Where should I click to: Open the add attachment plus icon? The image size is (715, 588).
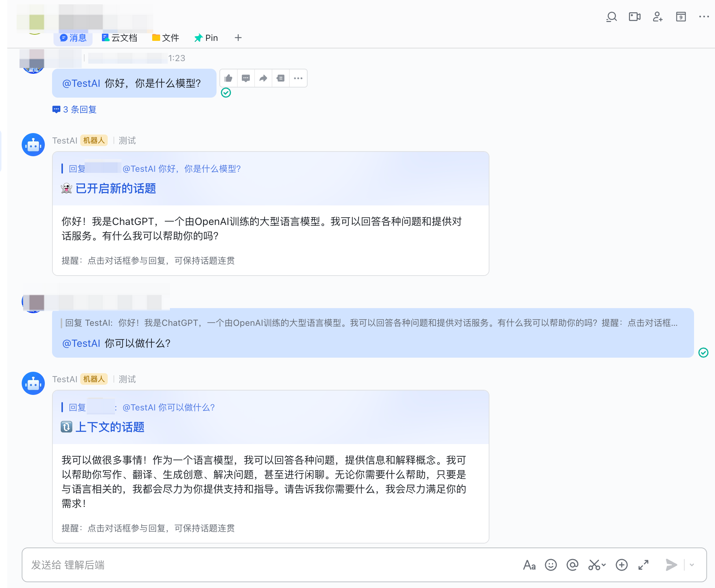[622, 565]
